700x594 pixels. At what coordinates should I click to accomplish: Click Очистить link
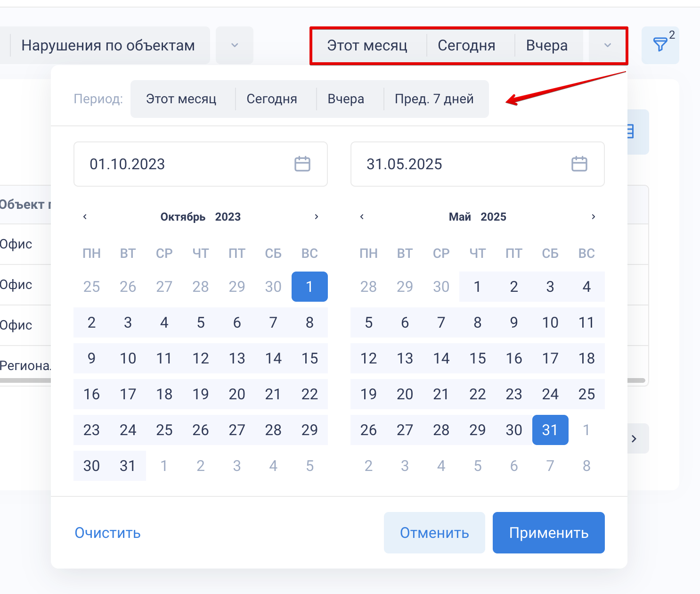pyautogui.click(x=108, y=533)
